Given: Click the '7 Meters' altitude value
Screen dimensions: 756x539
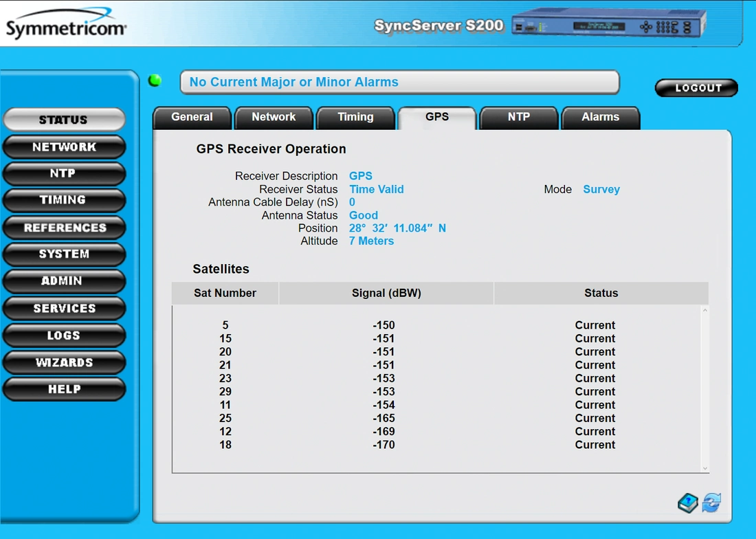Looking at the screenshot, I should pos(371,241).
